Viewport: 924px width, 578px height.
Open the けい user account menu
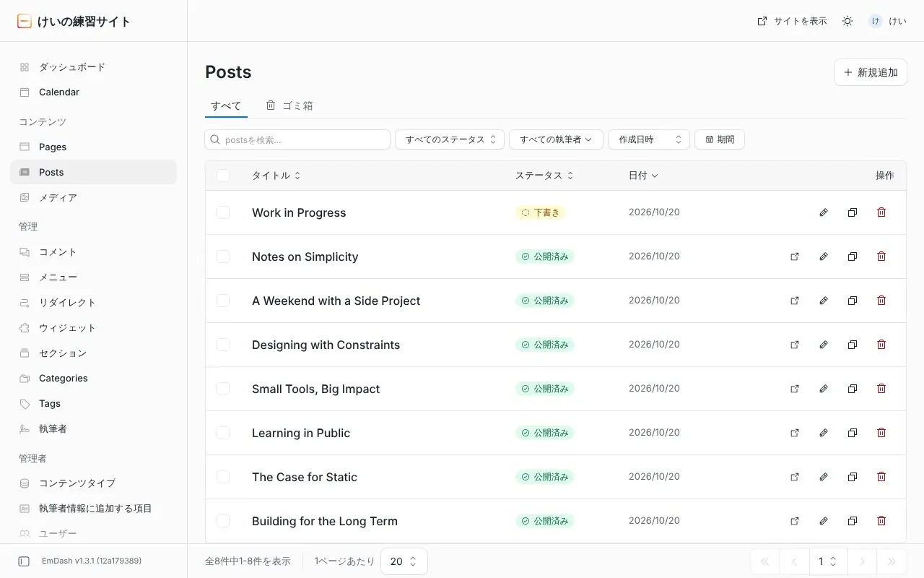[x=887, y=21]
